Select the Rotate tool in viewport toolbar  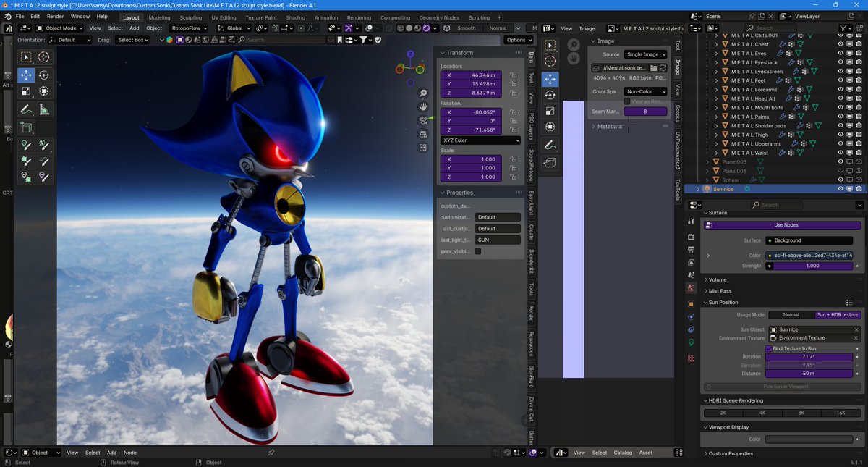(44, 75)
